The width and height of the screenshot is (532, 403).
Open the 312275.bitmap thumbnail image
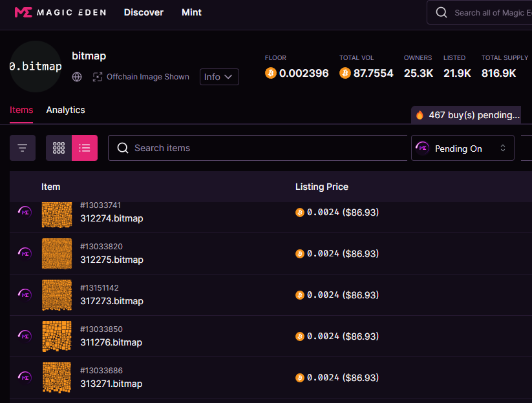pos(57,254)
